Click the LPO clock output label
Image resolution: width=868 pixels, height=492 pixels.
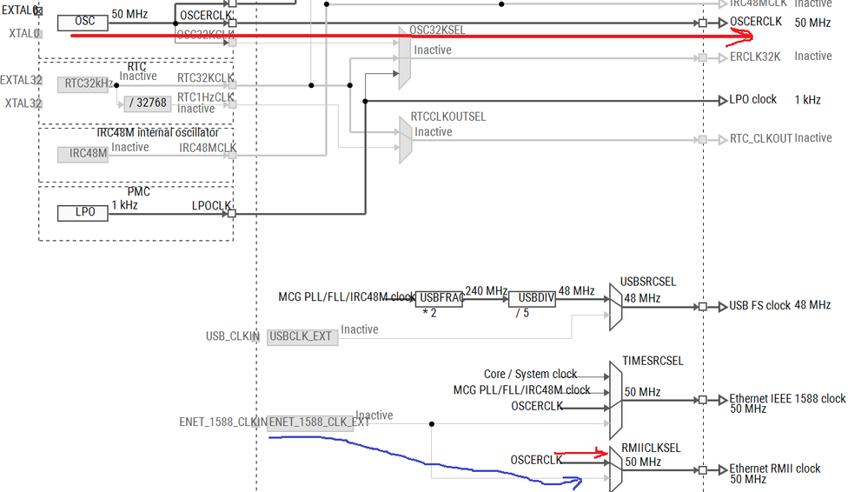point(752,100)
